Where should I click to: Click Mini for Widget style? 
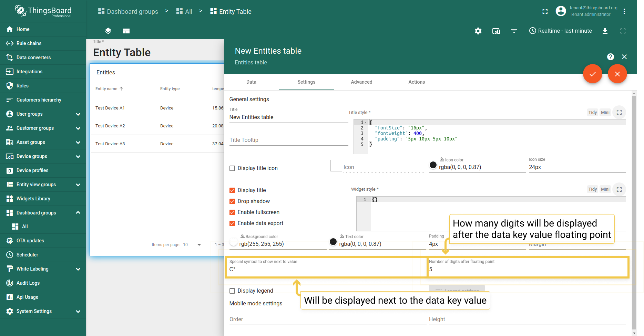[x=605, y=189]
